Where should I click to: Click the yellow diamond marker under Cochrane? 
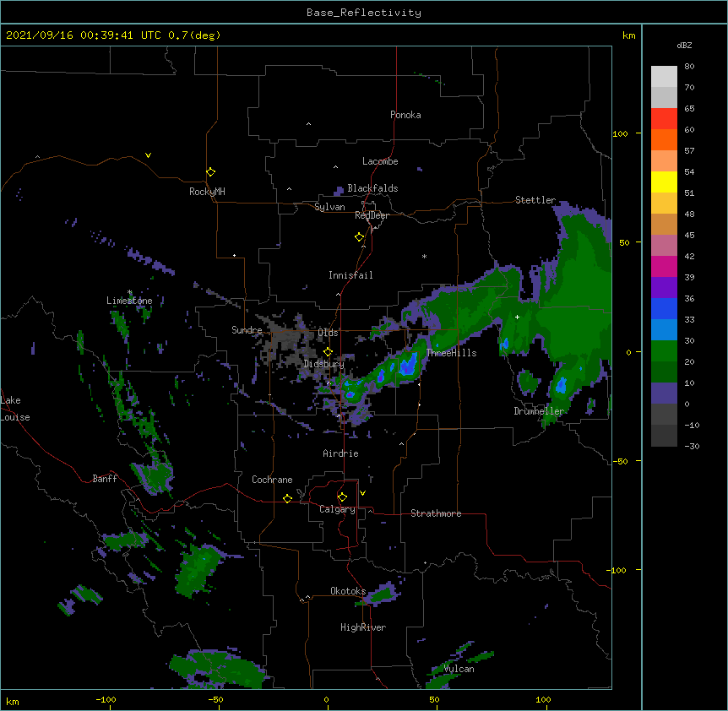click(x=287, y=498)
